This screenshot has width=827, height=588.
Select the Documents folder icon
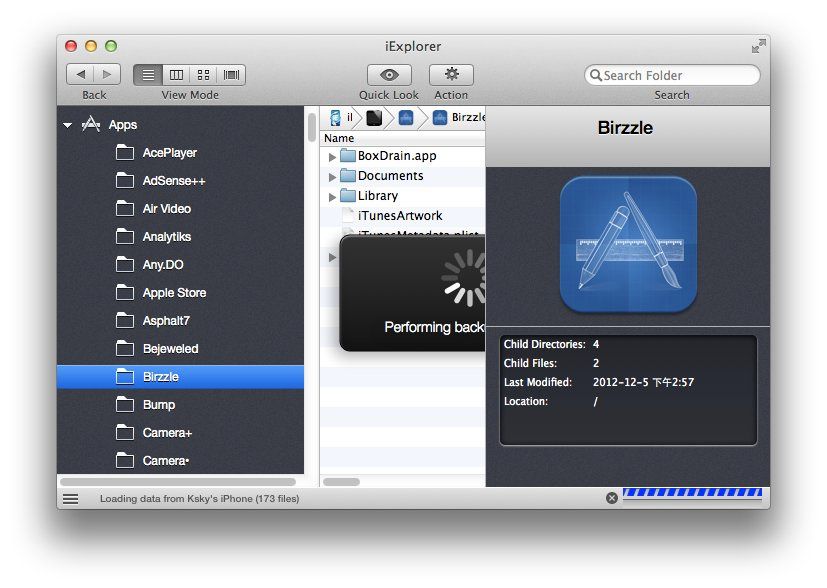[348, 176]
